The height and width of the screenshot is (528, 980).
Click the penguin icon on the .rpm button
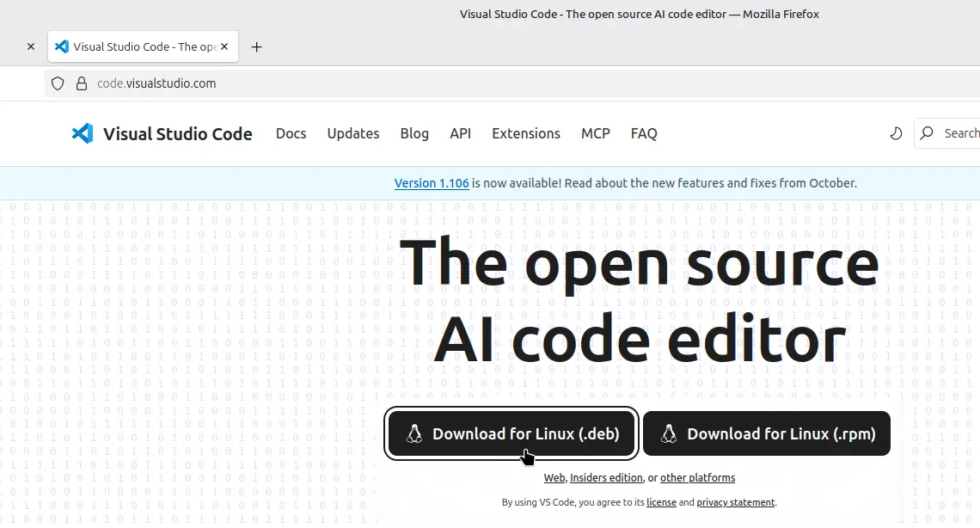click(x=668, y=433)
